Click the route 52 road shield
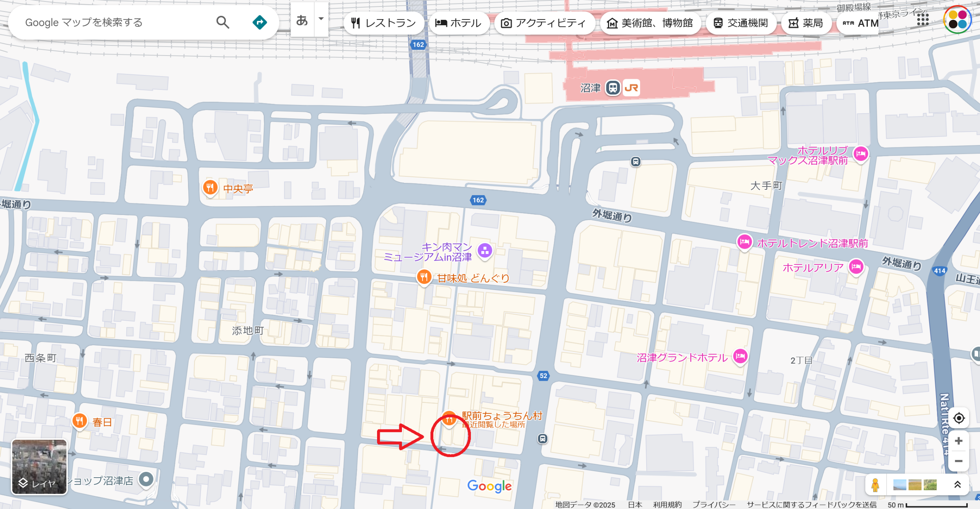 click(x=543, y=376)
